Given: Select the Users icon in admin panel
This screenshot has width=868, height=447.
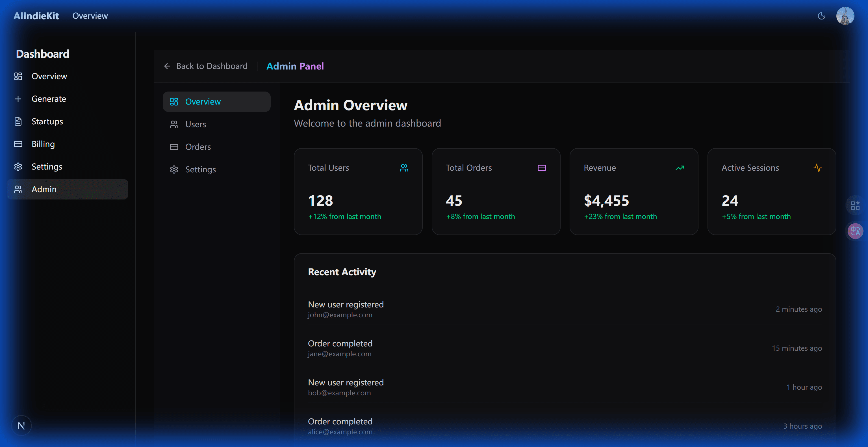Looking at the screenshot, I should (174, 124).
